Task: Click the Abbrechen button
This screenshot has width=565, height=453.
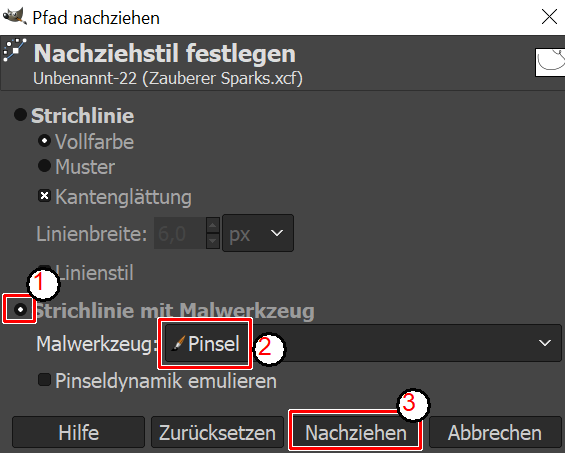Action: point(495,432)
